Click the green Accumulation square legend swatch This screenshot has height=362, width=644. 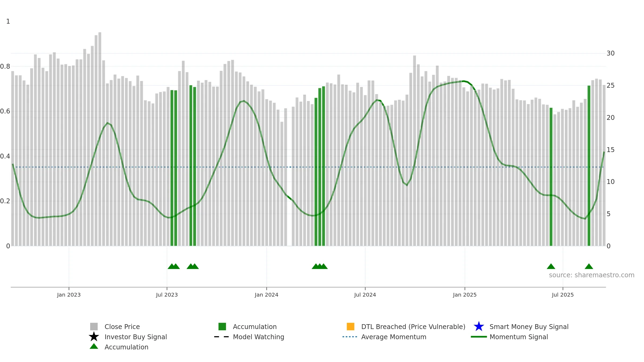(222, 327)
